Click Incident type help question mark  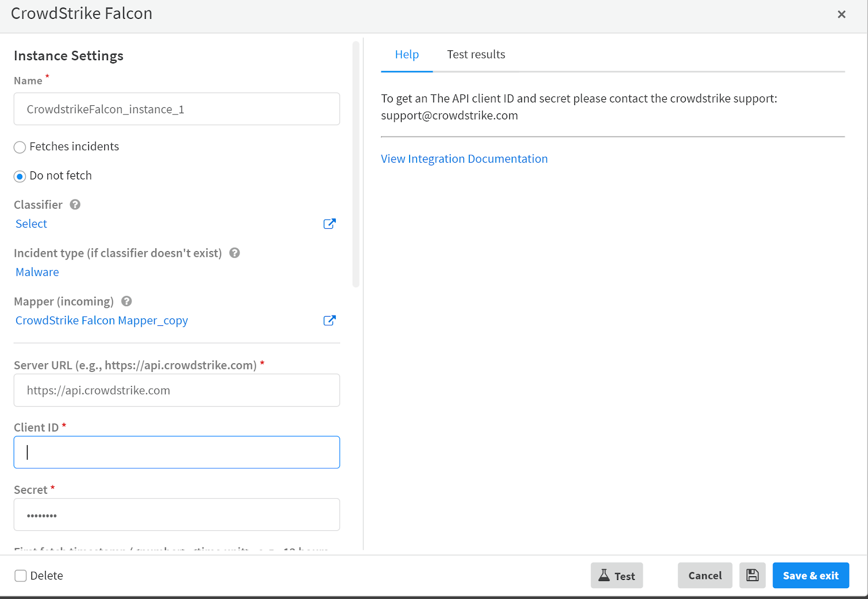(x=234, y=253)
